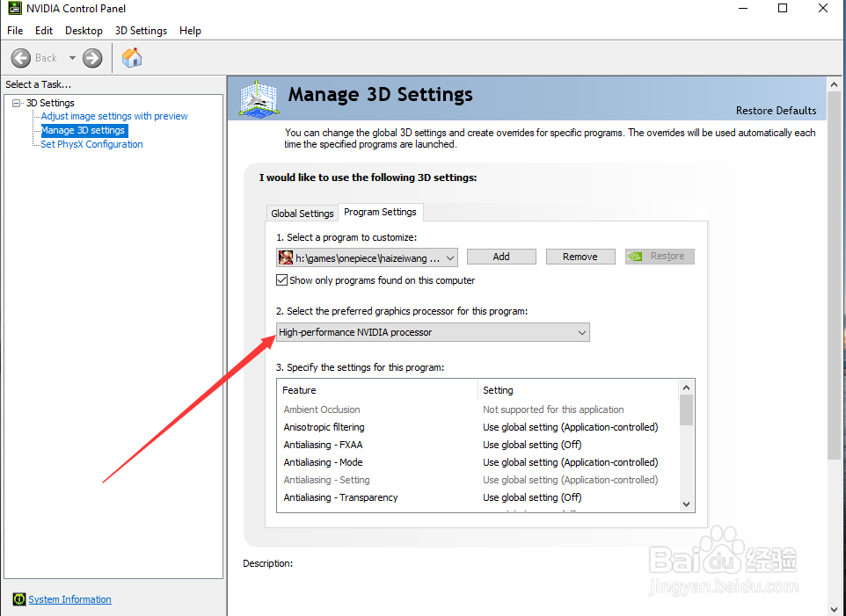Open the Help menu
The height and width of the screenshot is (616, 846).
pos(190,31)
